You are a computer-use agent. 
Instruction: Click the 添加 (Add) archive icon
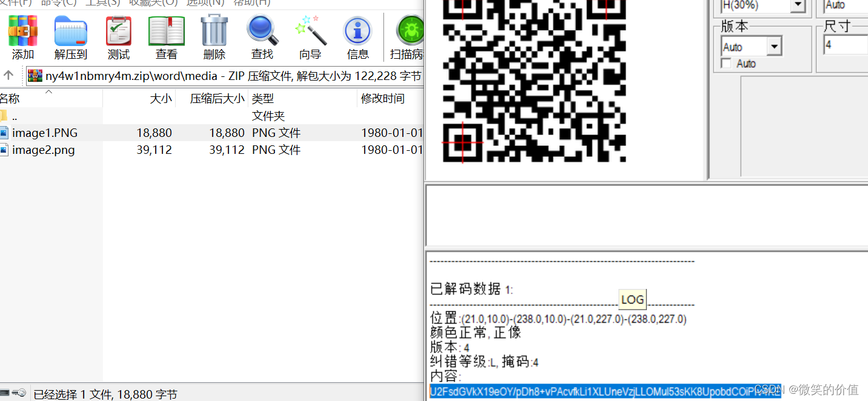click(x=22, y=30)
